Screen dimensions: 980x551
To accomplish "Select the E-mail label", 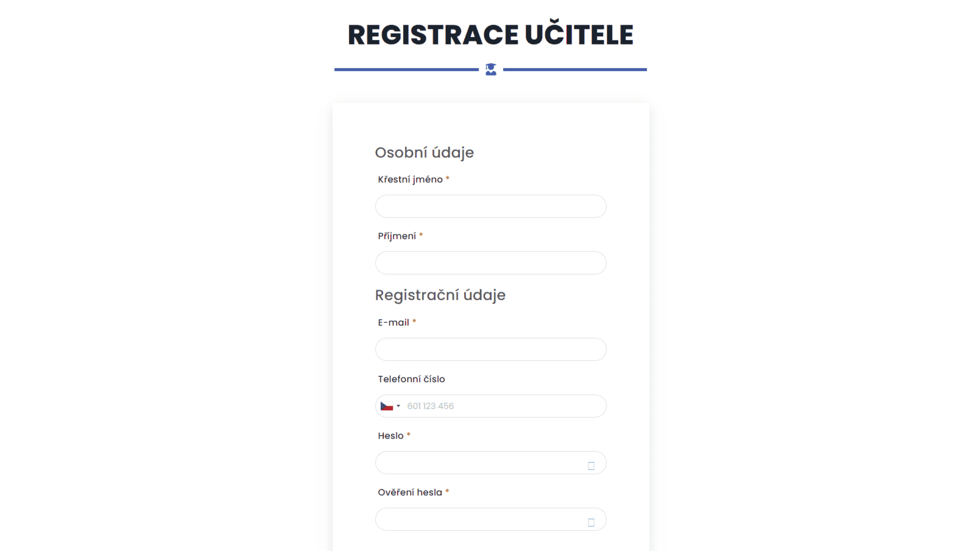I will pyautogui.click(x=393, y=323).
